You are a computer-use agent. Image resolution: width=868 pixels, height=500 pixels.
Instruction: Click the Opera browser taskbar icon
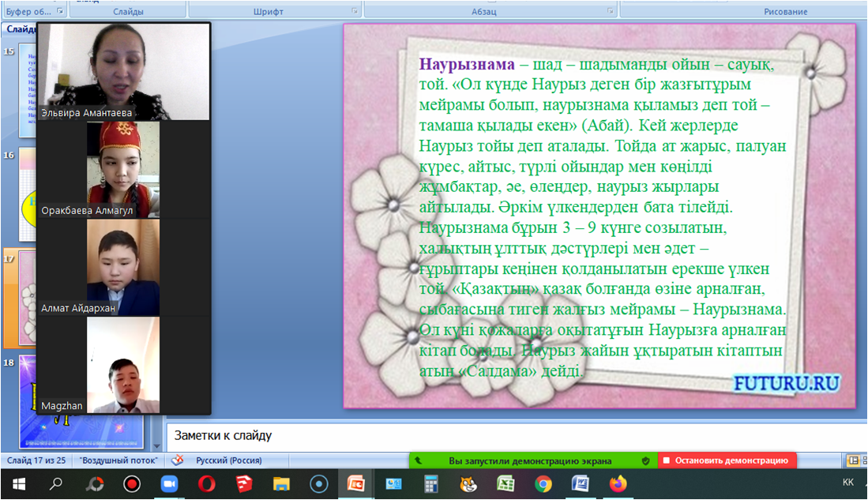(207, 483)
